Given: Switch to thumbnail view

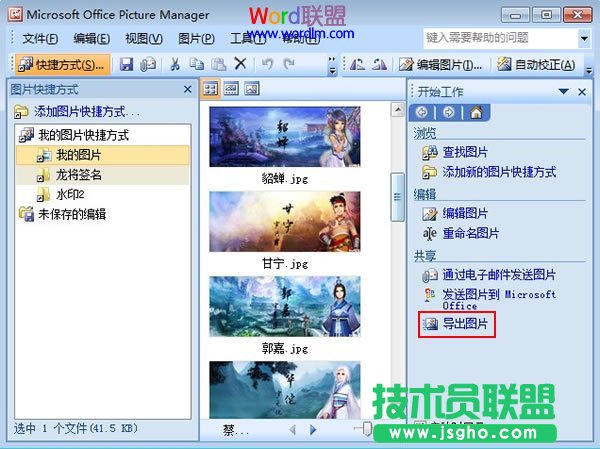Looking at the screenshot, I should coord(211,89).
